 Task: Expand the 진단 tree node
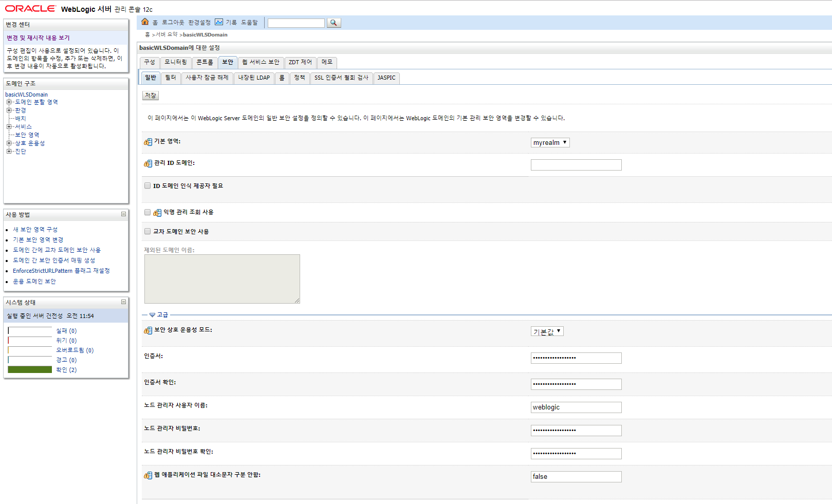pos(9,152)
